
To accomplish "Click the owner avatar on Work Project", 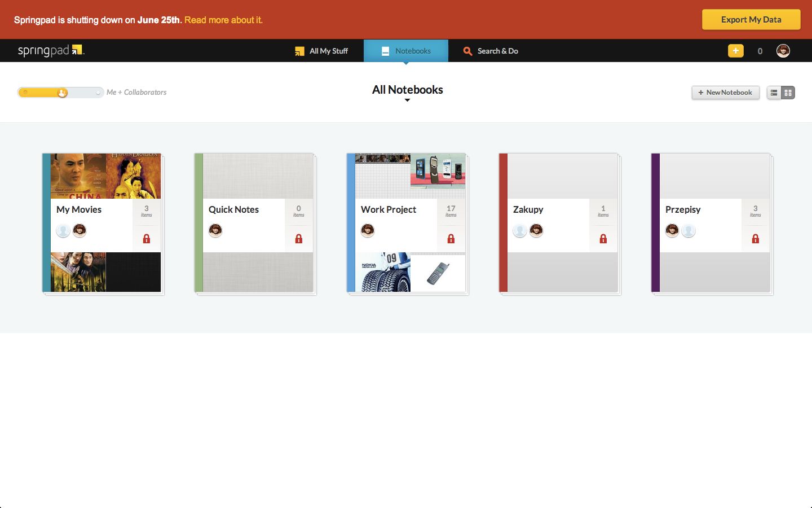I will [x=368, y=230].
